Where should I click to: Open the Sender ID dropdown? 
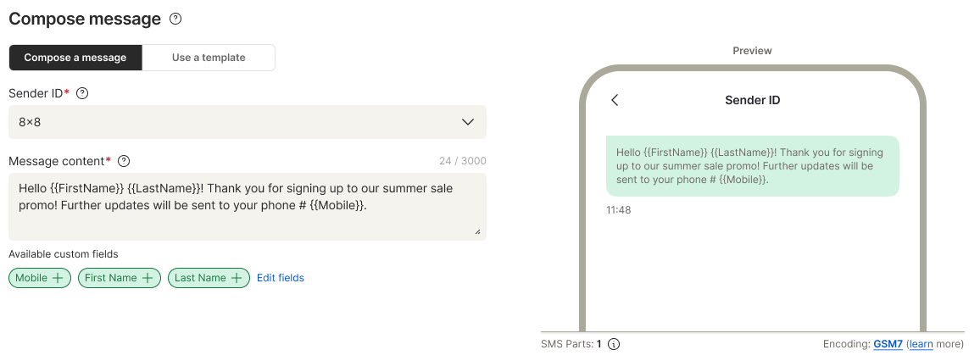click(x=248, y=122)
